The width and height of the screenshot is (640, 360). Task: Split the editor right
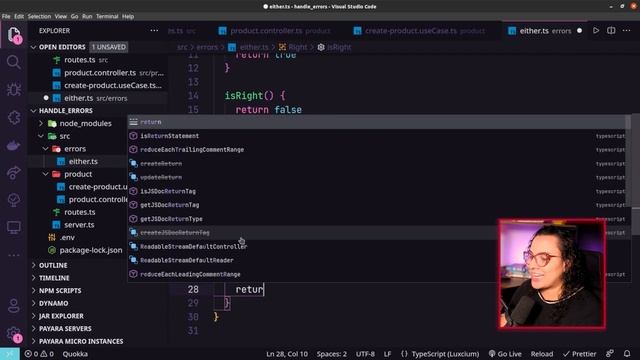point(611,31)
